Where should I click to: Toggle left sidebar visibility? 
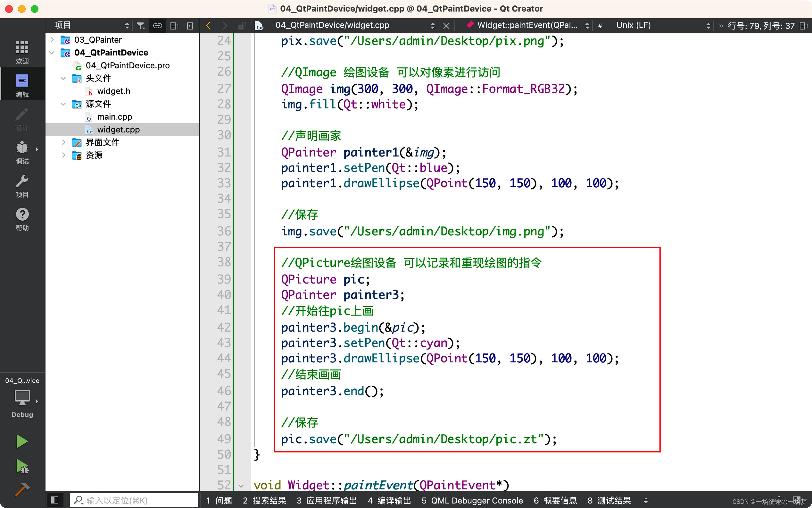click(55, 500)
